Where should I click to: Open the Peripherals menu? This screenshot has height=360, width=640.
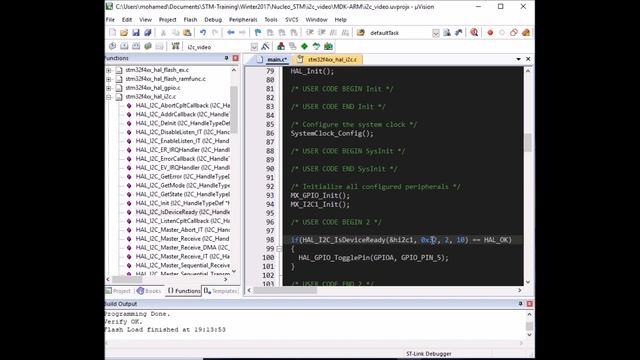(x=243, y=20)
